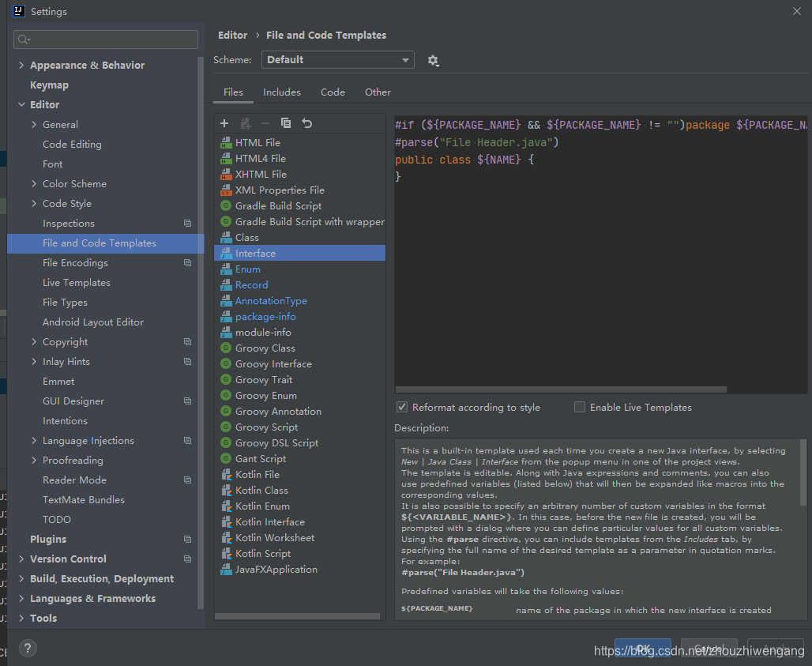The image size is (812, 666).
Task: Open scheme options via the gear icon
Action: tap(433, 59)
